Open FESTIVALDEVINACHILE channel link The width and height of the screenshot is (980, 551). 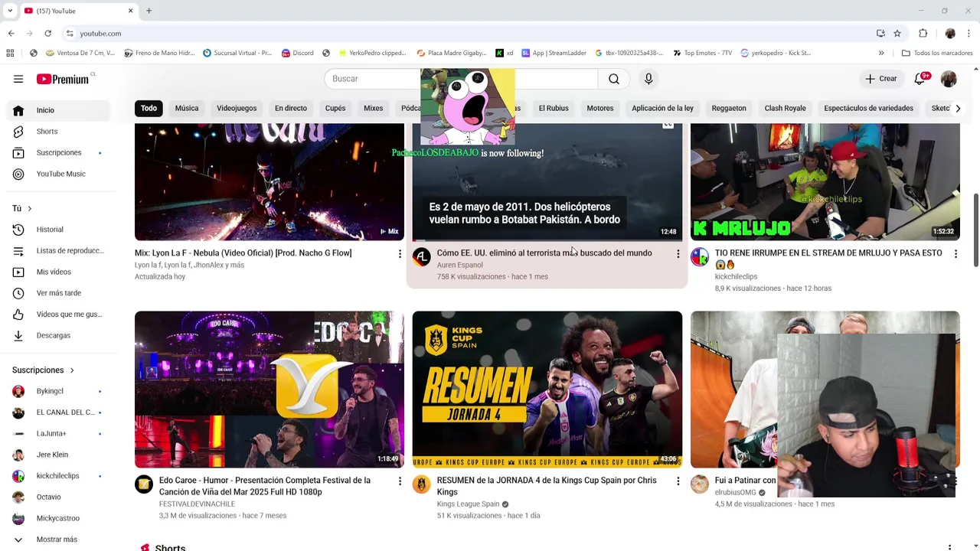coord(197,504)
